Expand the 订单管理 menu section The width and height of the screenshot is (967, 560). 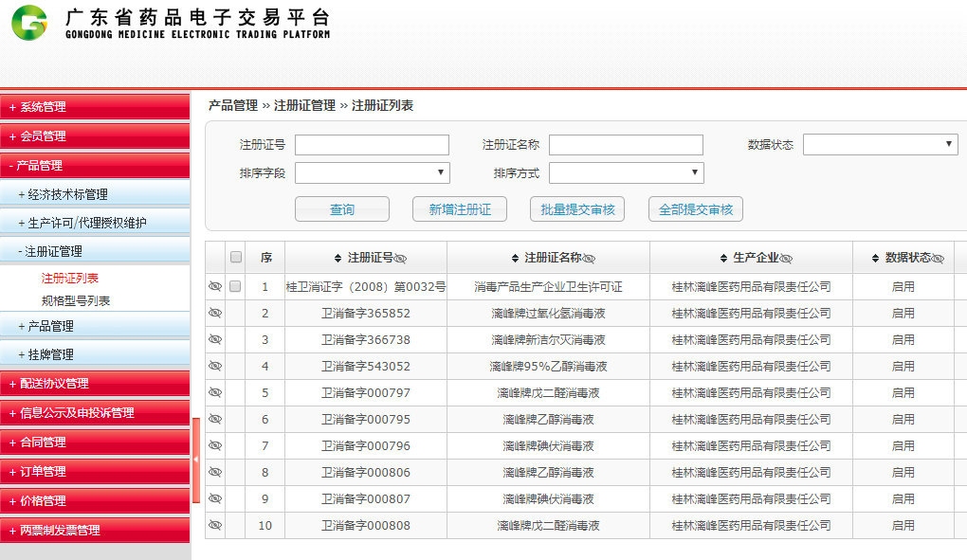(95, 471)
